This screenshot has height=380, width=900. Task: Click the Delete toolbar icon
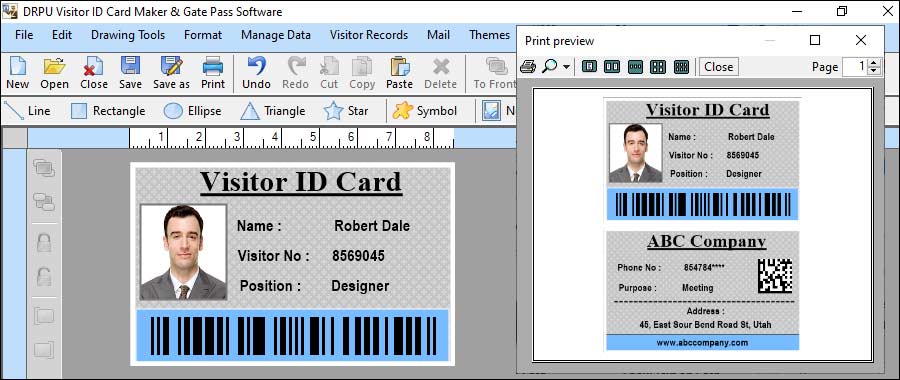[441, 67]
